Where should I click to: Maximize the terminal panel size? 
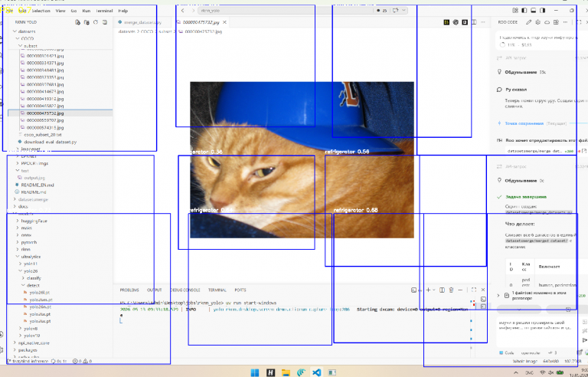coord(474,290)
